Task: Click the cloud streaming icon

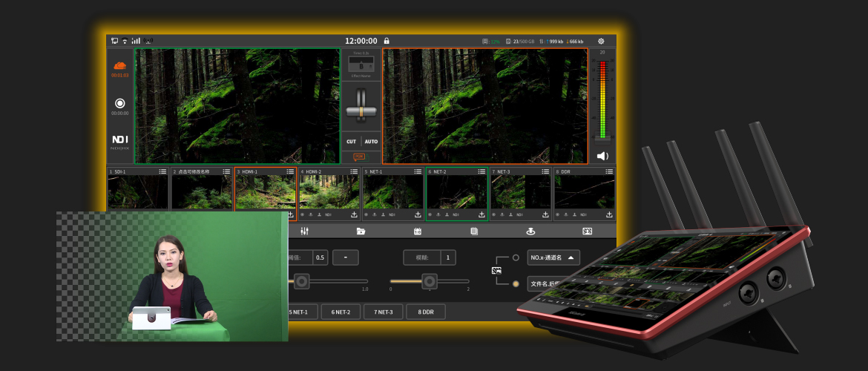Action: pyautogui.click(x=119, y=65)
